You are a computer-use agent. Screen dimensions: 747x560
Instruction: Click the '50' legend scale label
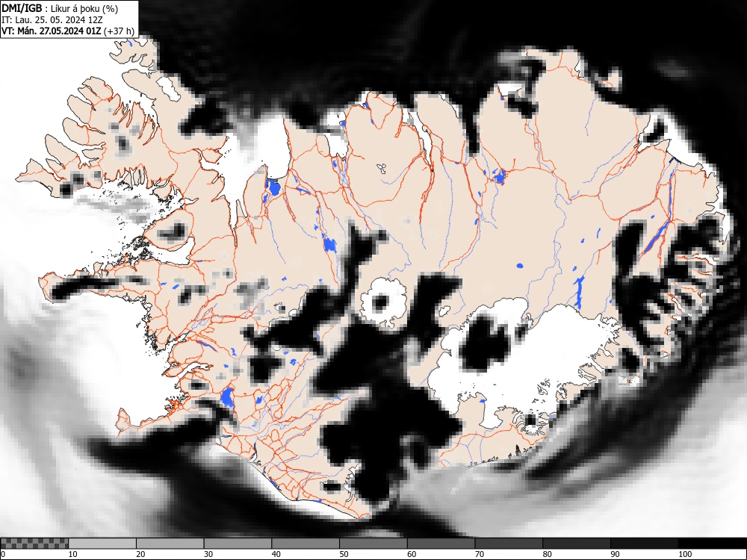coord(344,554)
